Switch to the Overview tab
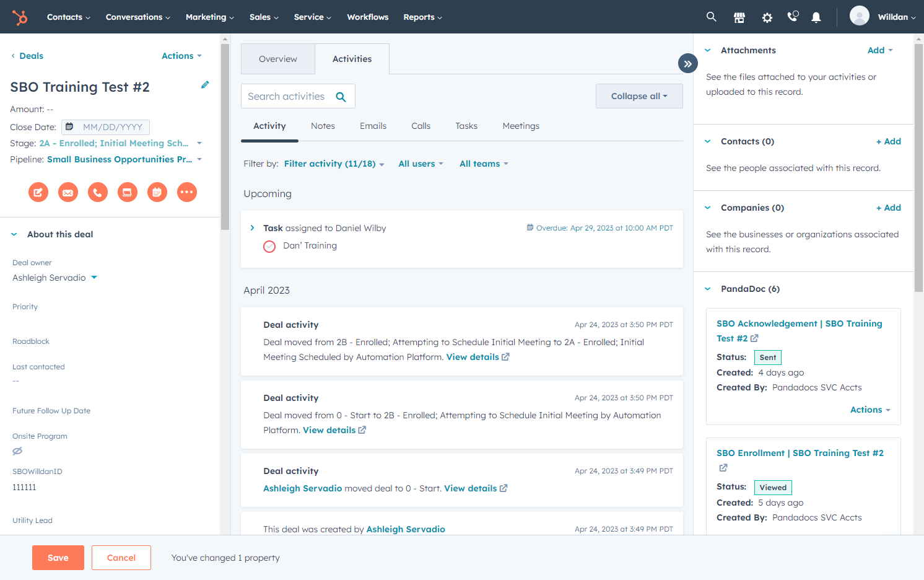 coord(278,59)
